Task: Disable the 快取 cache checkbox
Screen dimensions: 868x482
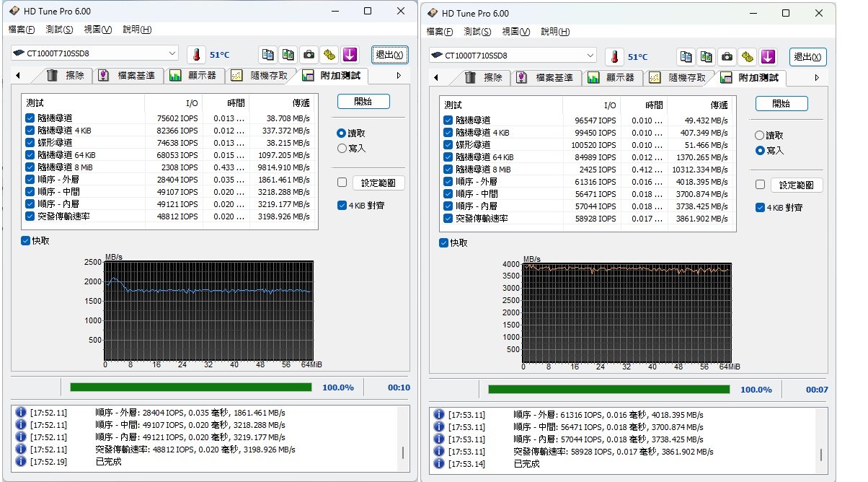Action: coord(24,240)
